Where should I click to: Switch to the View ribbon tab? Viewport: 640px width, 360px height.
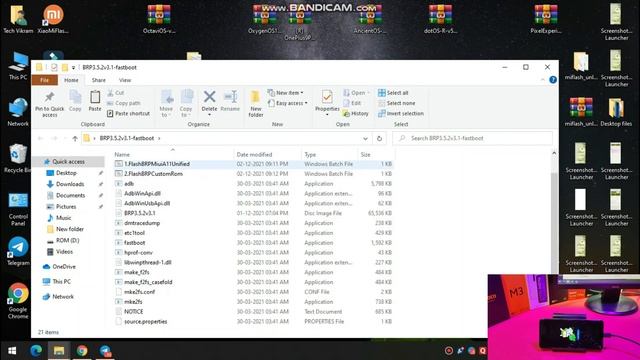tap(125, 80)
